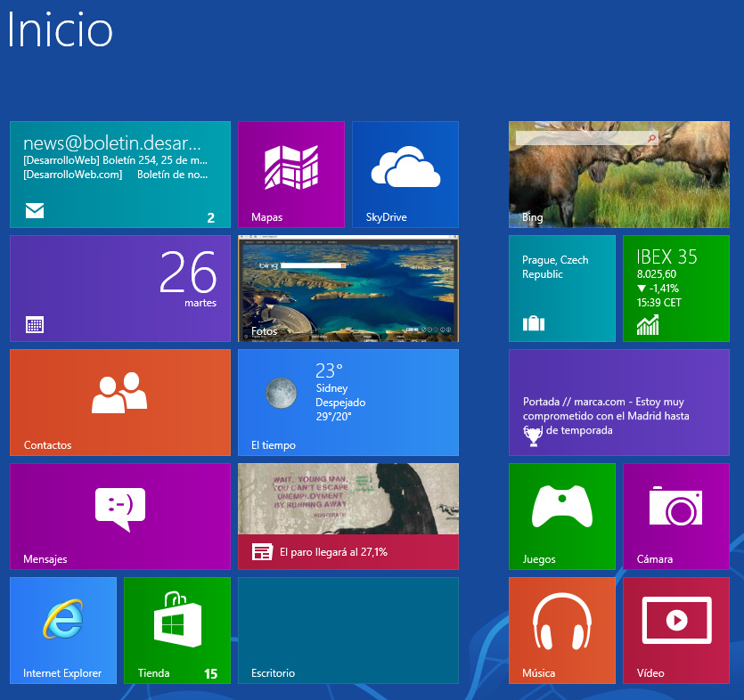
Task: Open Juegos Xbox games tile
Action: 562,517
